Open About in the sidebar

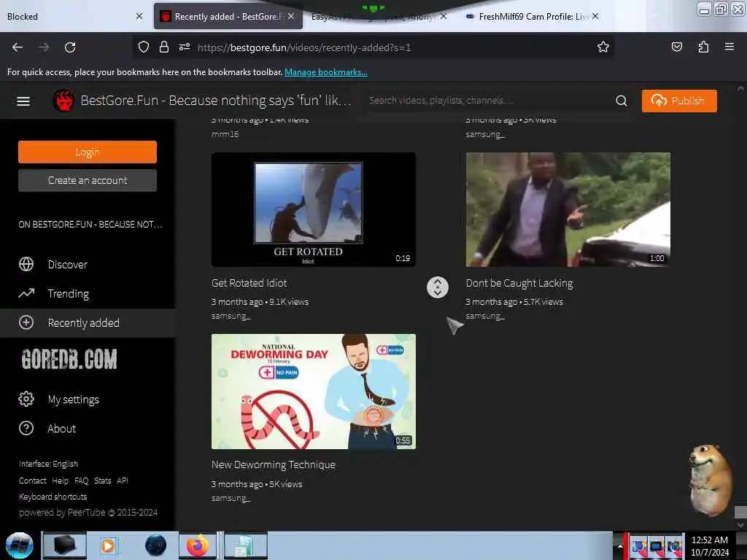click(61, 429)
